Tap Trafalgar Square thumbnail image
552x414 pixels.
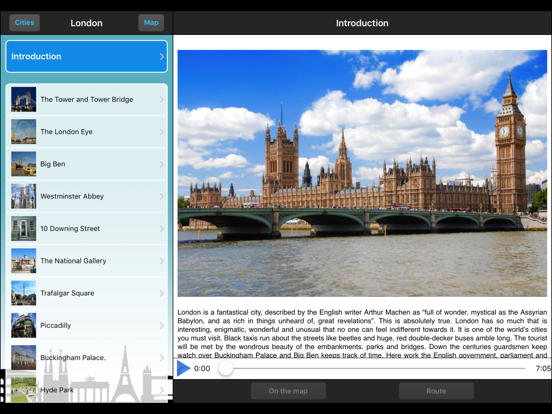click(x=24, y=293)
